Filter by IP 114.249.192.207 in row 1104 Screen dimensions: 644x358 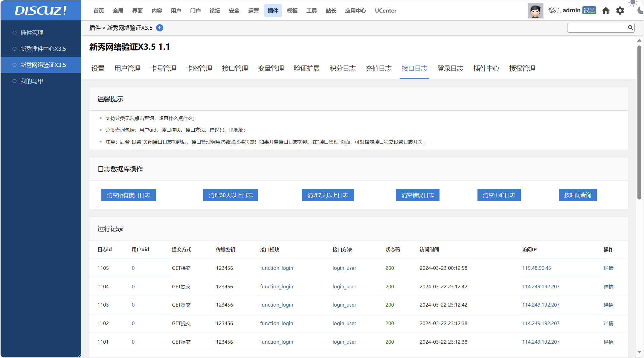click(x=541, y=287)
